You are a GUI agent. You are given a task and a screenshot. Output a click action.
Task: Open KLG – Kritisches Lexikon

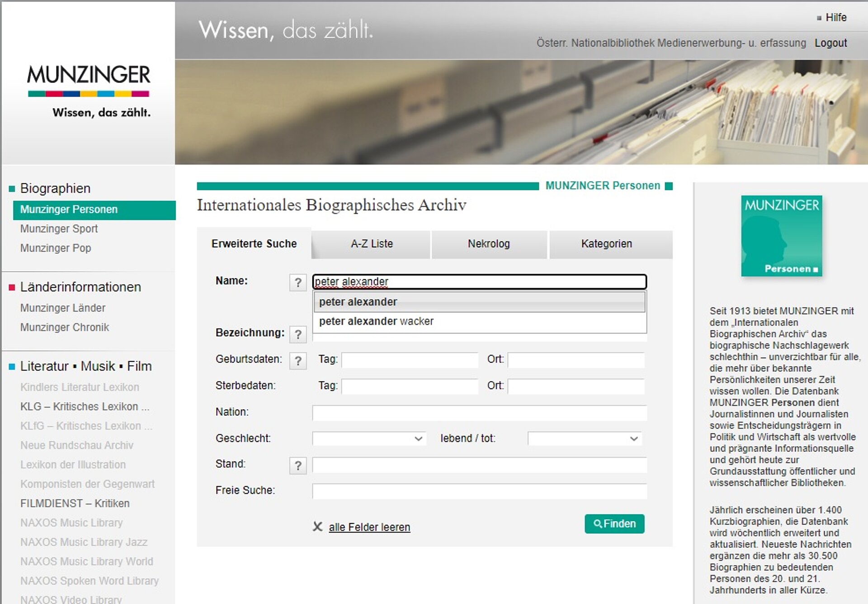85,406
